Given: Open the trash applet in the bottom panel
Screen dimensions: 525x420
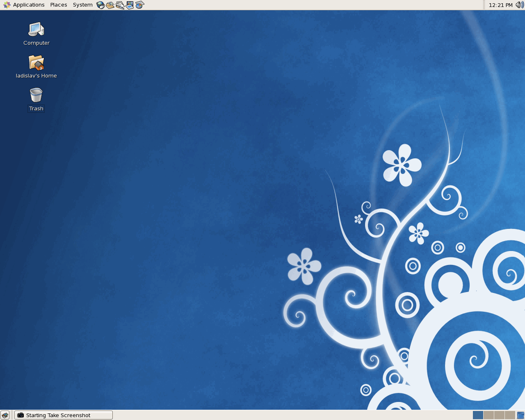Looking at the screenshot, I should coord(520,415).
